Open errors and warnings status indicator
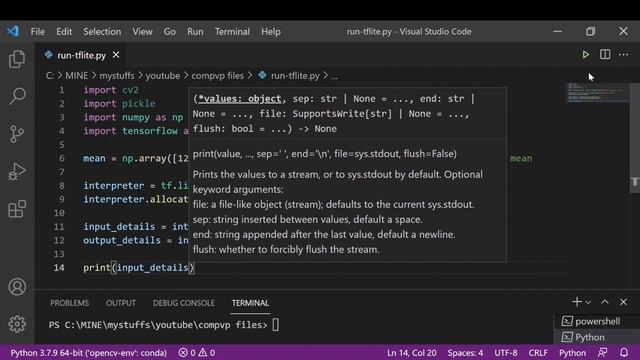This screenshot has width=640, height=360. [x=197, y=353]
